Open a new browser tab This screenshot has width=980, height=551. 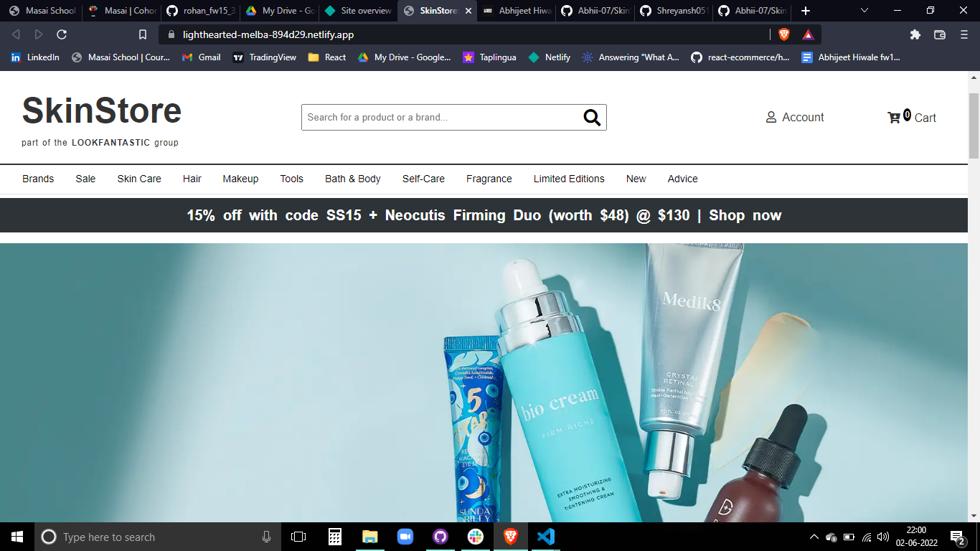coord(806,11)
